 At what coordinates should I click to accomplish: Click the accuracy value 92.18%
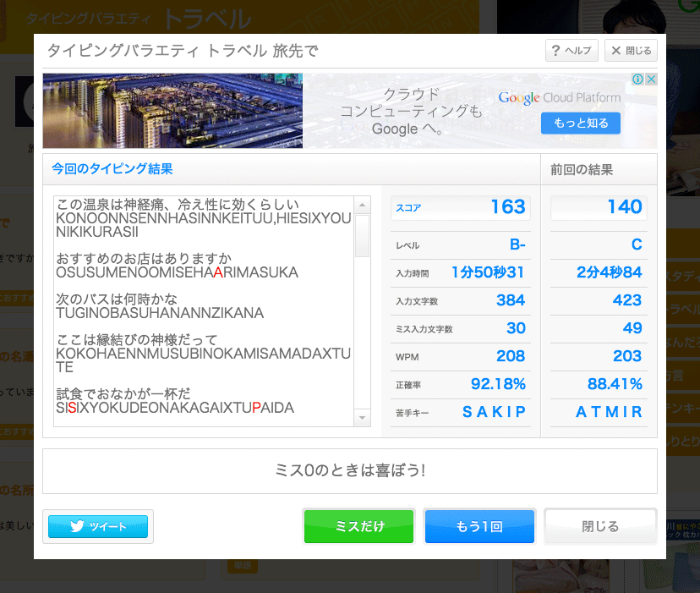click(498, 384)
